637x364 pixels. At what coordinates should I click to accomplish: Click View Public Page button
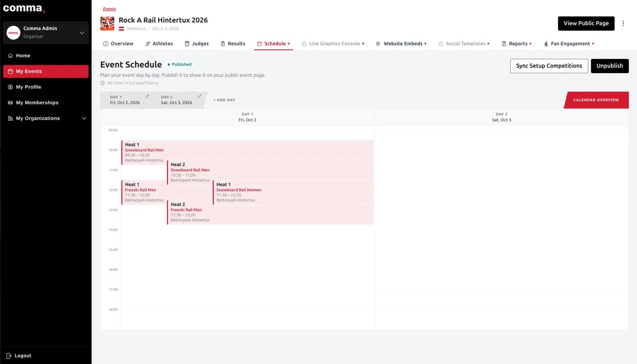pyautogui.click(x=586, y=23)
